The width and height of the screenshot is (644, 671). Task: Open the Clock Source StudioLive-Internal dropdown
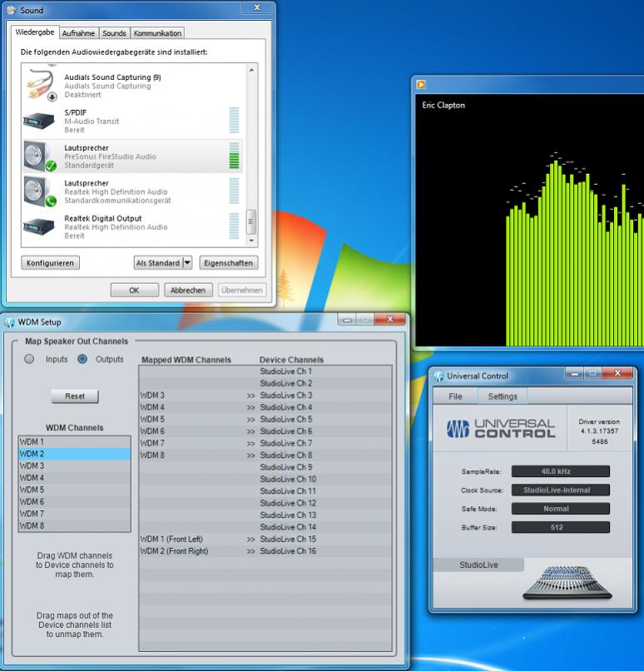[560, 490]
